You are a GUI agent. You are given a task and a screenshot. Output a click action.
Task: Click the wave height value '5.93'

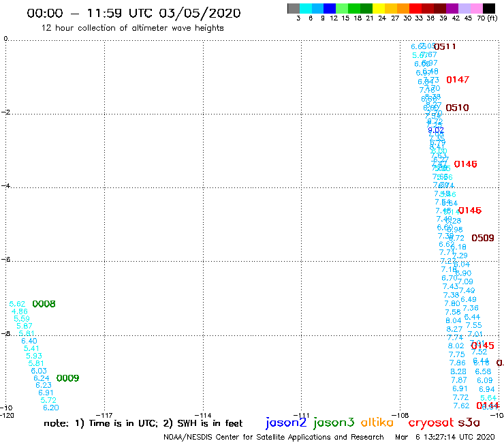tap(34, 356)
